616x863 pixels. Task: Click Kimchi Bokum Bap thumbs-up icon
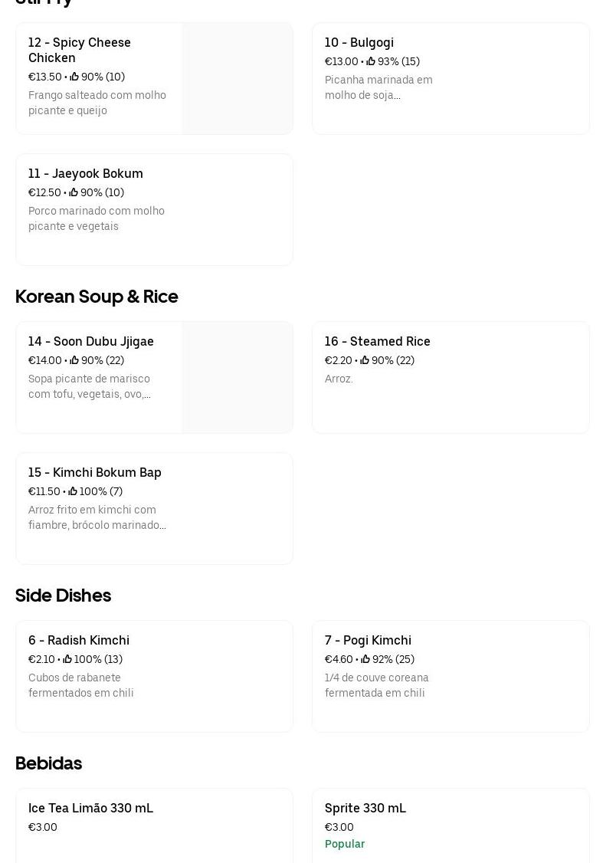pos(73,491)
